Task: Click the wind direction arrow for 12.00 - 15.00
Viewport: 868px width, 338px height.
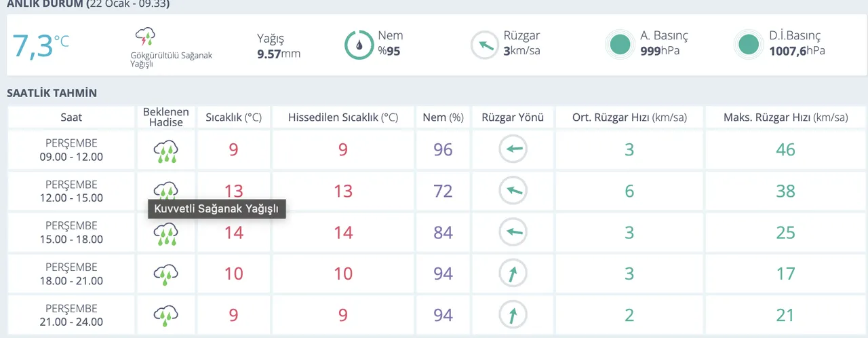Action: pyautogui.click(x=513, y=191)
